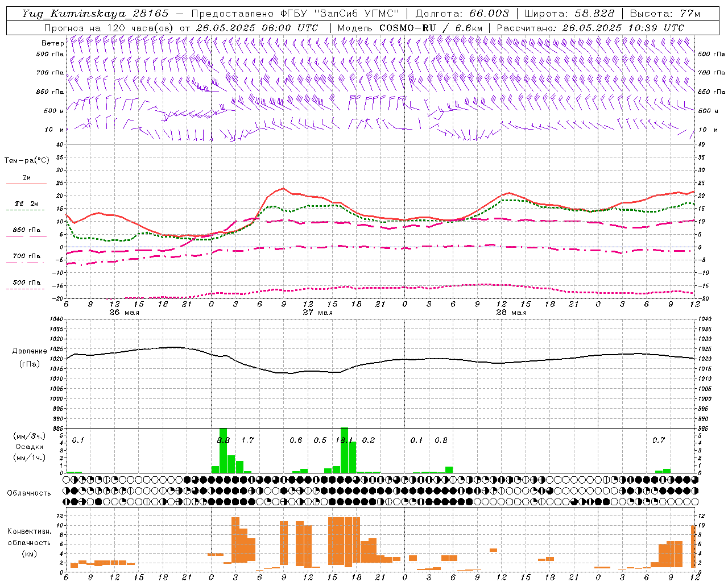This screenshot has width=728, height=582.
Task: Click the 1.7 precipitation value
Action: coord(247,440)
